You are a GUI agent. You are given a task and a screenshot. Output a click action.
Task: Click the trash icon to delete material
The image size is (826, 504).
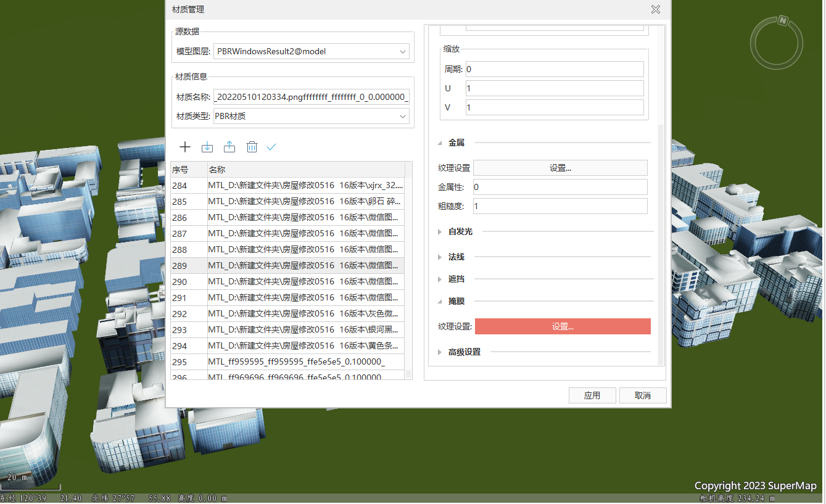click(x=252, y=147)
